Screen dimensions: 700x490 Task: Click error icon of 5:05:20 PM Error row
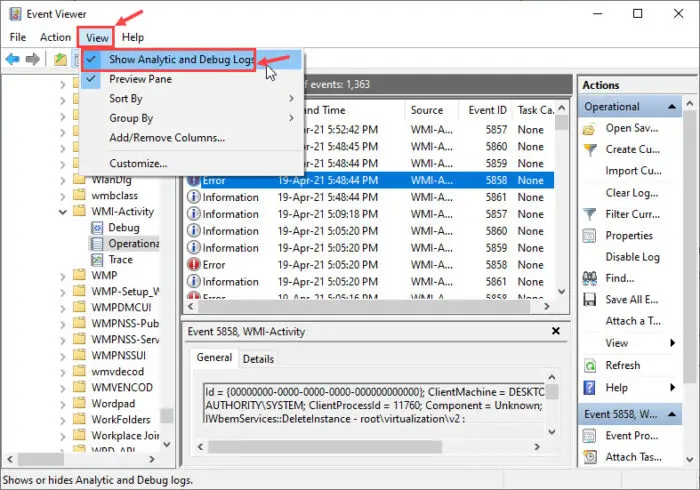[x=193, y=265]
